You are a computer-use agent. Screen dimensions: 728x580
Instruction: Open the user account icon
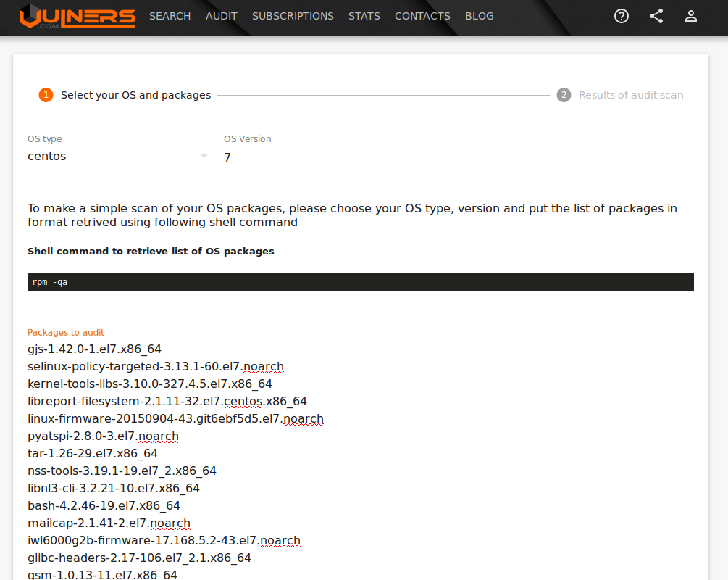click(690, 15)
